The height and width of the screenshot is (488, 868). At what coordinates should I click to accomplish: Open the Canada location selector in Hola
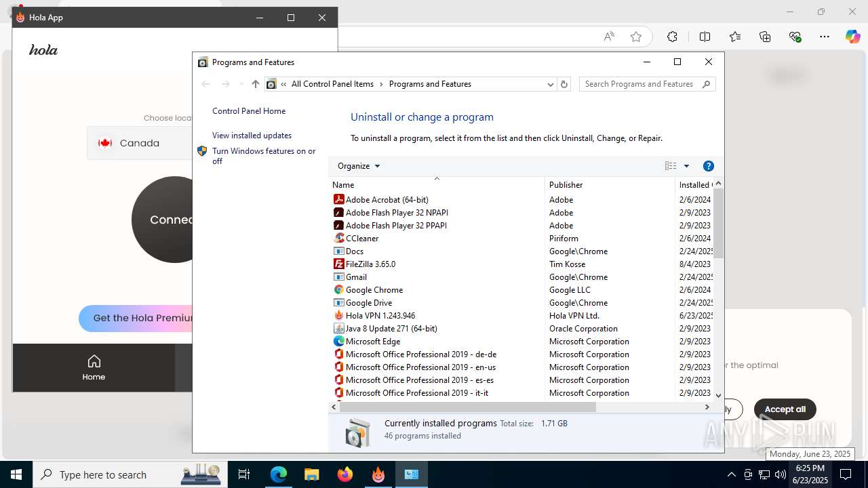tap(140, 143)
